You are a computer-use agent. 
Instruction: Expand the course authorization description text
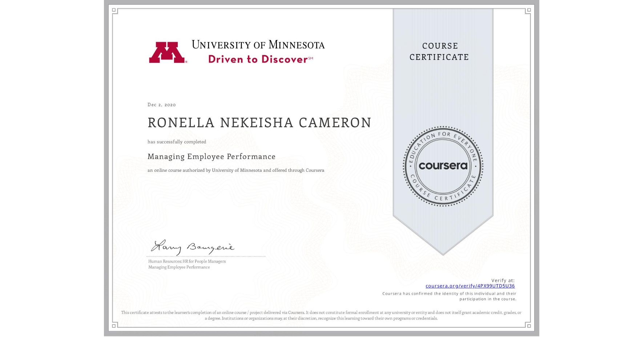(236, 170)
